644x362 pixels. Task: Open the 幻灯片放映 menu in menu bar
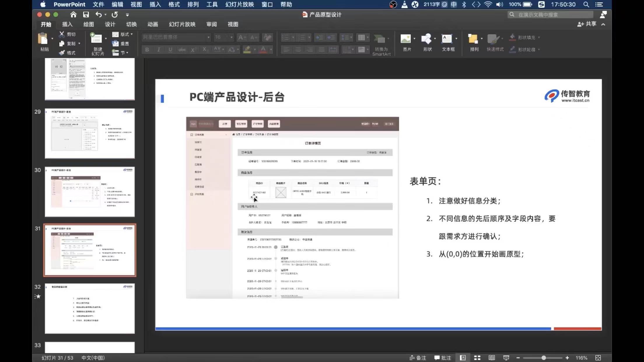click(x=239, y=4)
